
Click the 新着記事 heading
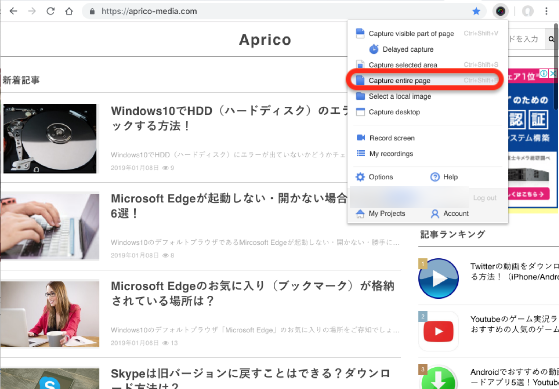click(21, 80)
